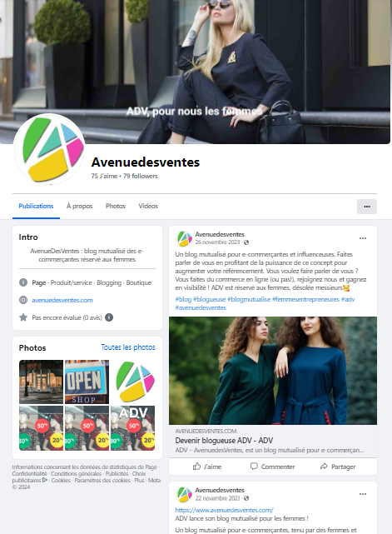Click public globe icon on 26 novembre post
This screenshot has width=392, height=534.
[246, 242]
